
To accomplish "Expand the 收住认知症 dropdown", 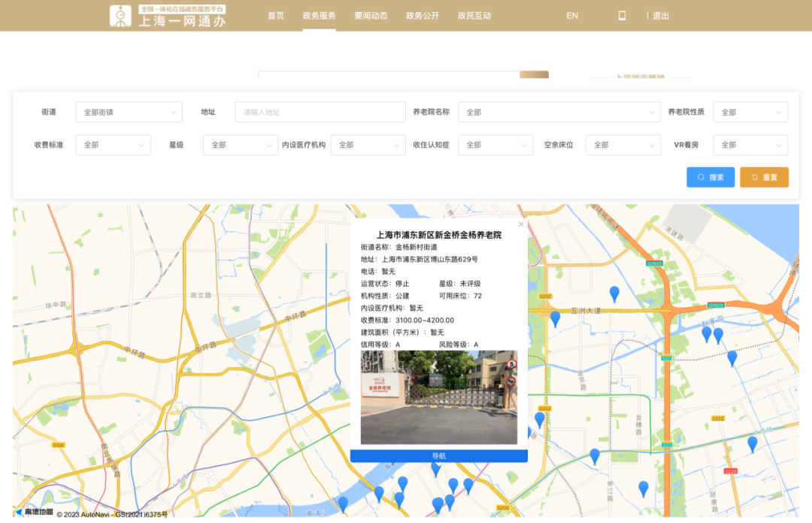I will pyautogui.click(x=495, y=144).
